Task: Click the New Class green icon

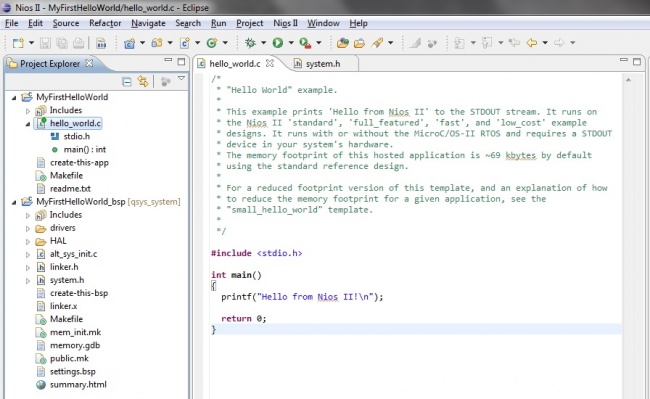Action: [212, 43]
